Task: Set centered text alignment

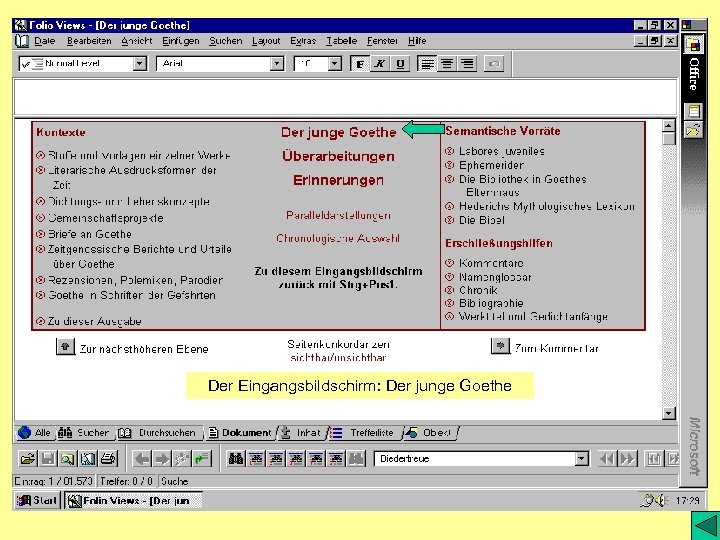Action: [x=447, y=63]
